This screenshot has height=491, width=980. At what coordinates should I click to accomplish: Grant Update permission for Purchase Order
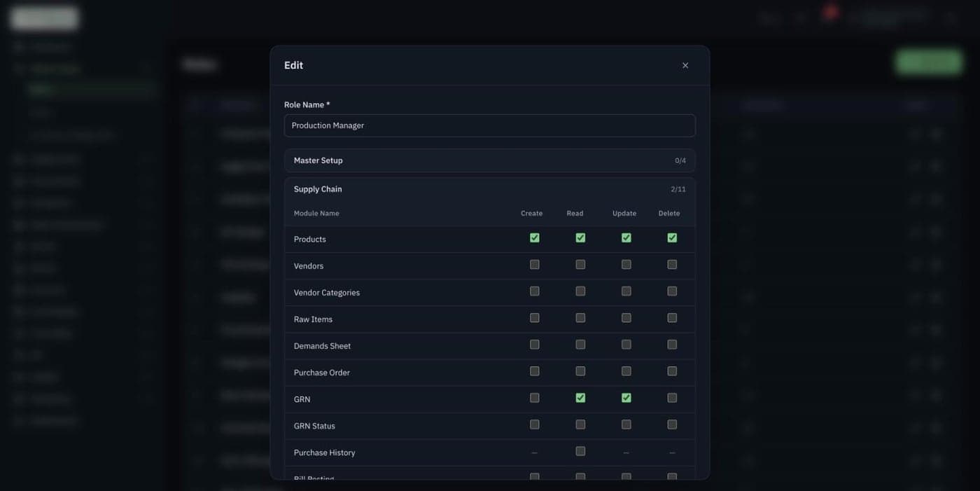626,371
